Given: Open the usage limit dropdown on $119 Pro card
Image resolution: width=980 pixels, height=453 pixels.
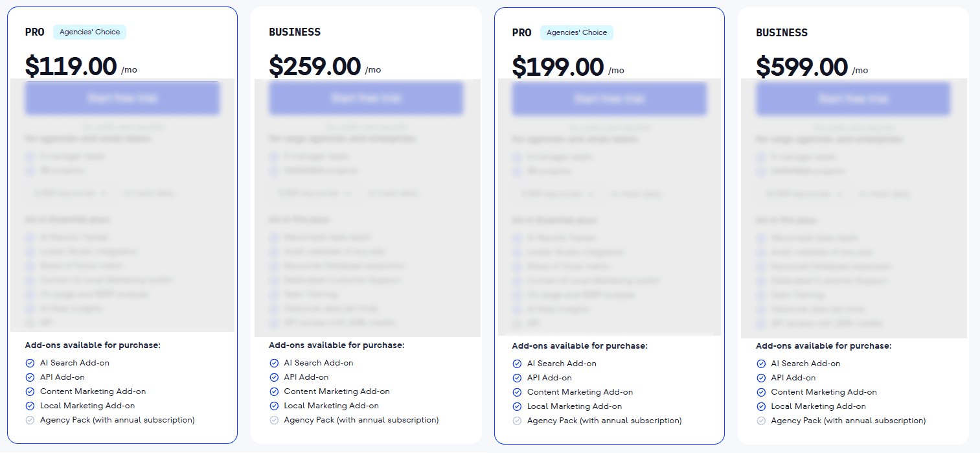Looking at the screenshot, I should point(71,192).
